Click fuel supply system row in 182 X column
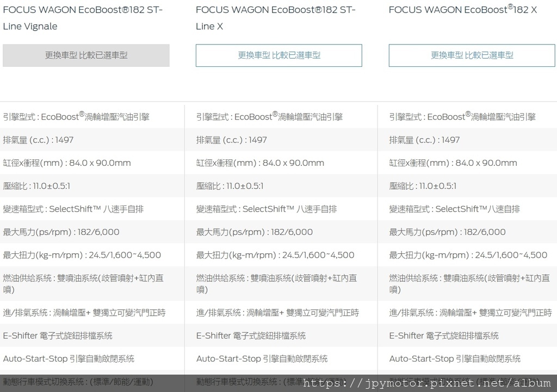This screenshot has width=557, height=392. 467,284
